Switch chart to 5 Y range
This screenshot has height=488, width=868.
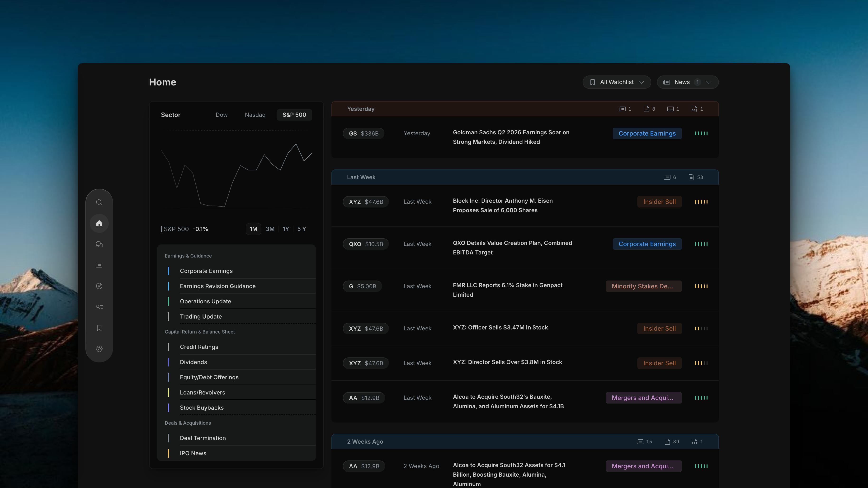302,229
